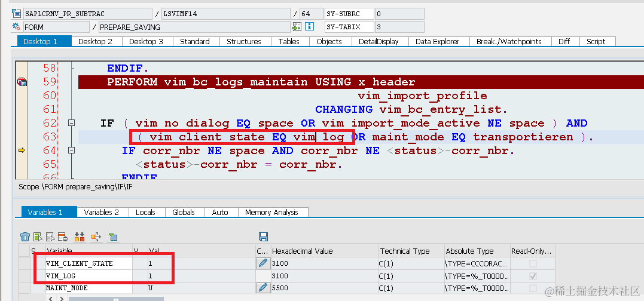Click the ENDIF statement on line 58

tap(128, 68)
